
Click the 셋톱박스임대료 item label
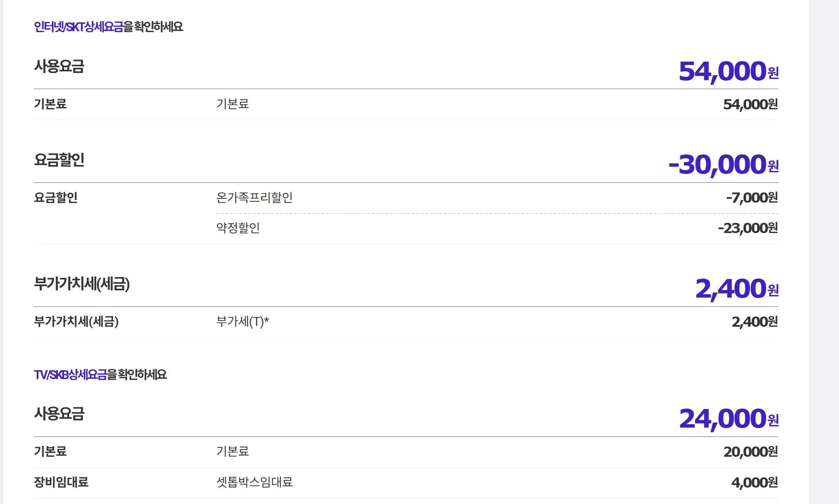coord(254,482)
